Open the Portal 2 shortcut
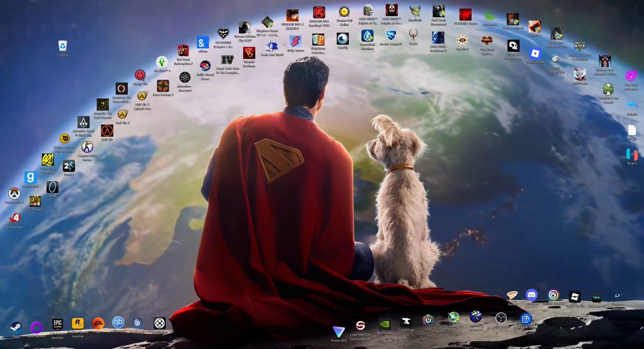Viewport: 644px width, 349px height. coord(69,166)
